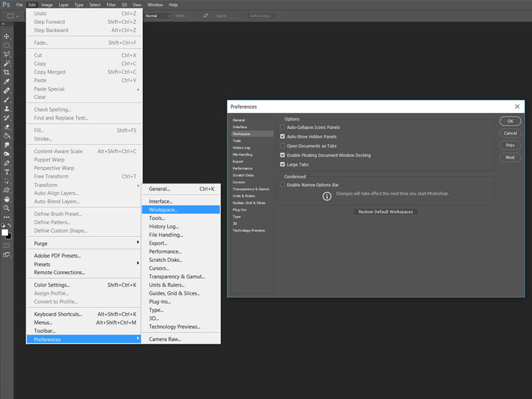Click Restore Default Workspaces button
The width and height of the screenshot is (532, 399).
point(386,211)
